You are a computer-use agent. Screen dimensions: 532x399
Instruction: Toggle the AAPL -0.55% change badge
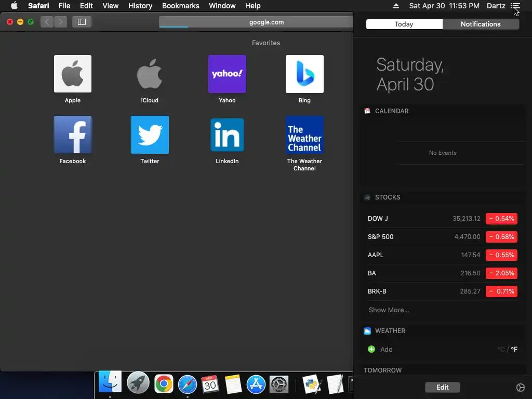[501, 255]
